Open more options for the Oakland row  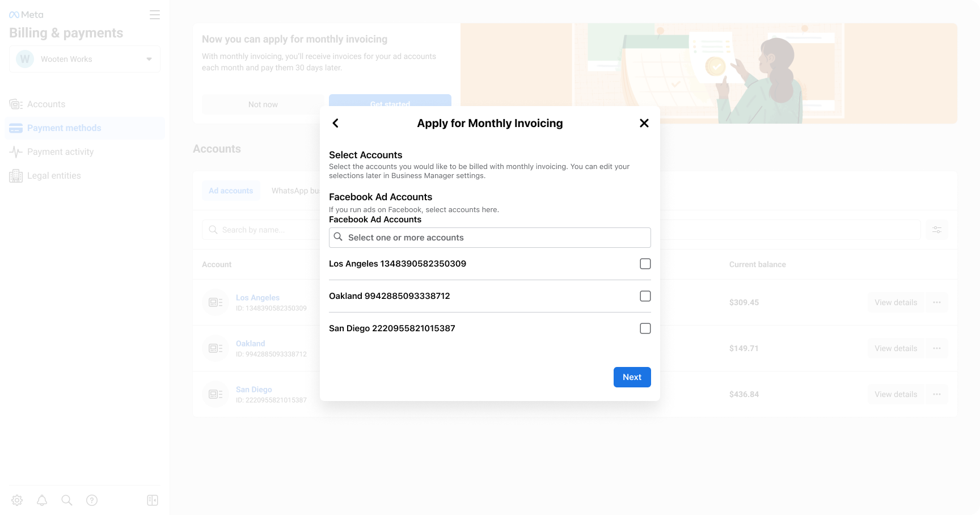pos(937,348)
